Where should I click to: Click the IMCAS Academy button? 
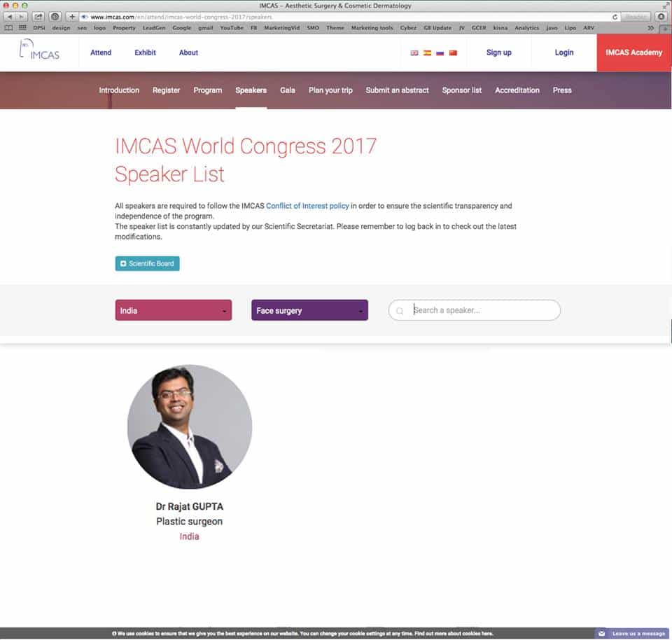click(634, 53)
